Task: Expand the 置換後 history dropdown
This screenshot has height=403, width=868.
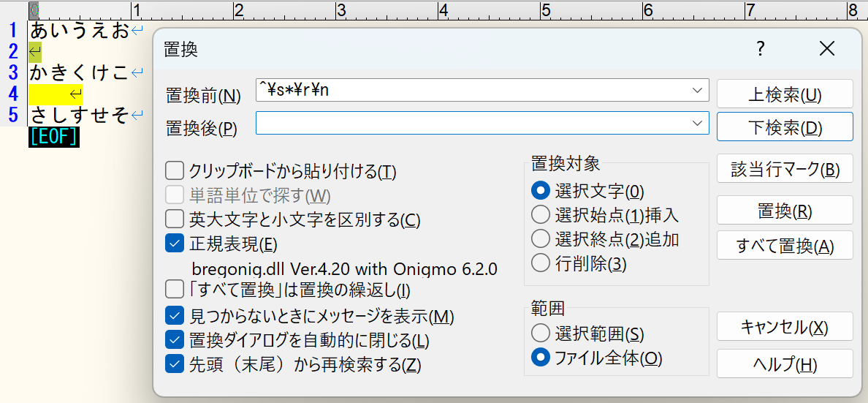Action: [697, 124]
